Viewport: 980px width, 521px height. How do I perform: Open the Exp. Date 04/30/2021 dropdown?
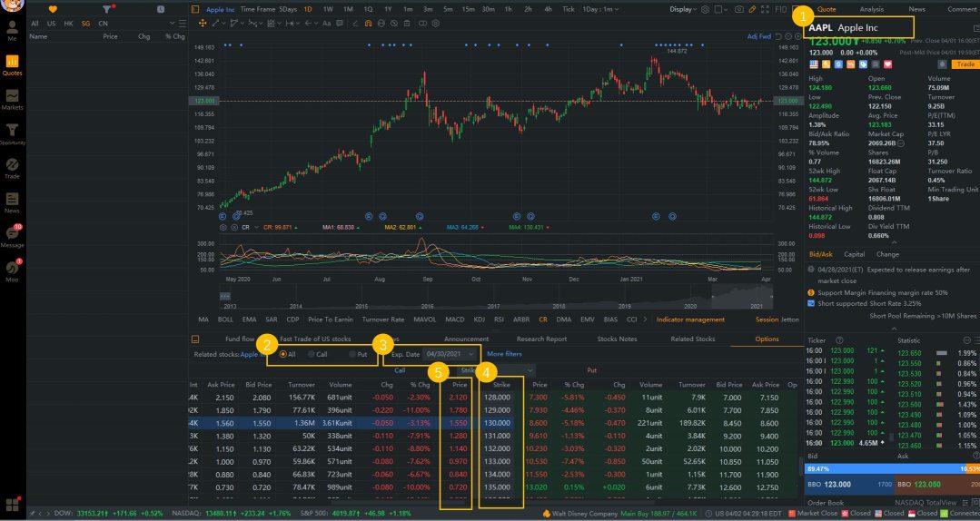[450, 354]
